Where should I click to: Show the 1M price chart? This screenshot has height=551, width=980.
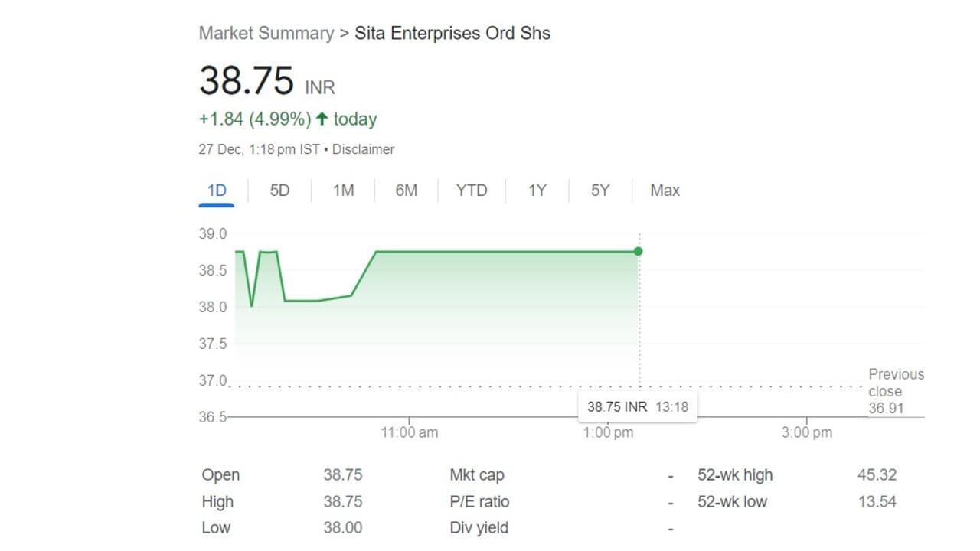click(343, 191)
